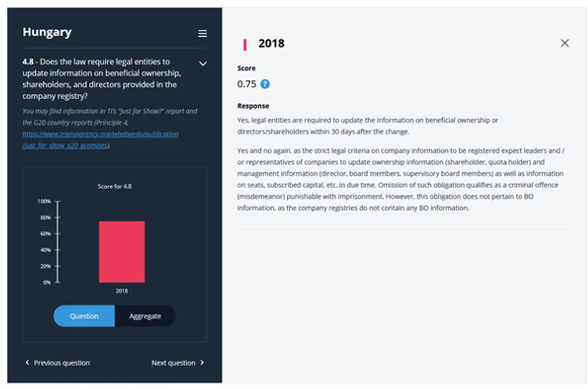Open the hamburger menu beside Hungary heading
The width and height of the screenshot is (588, 389).
[x=202, y=33]
